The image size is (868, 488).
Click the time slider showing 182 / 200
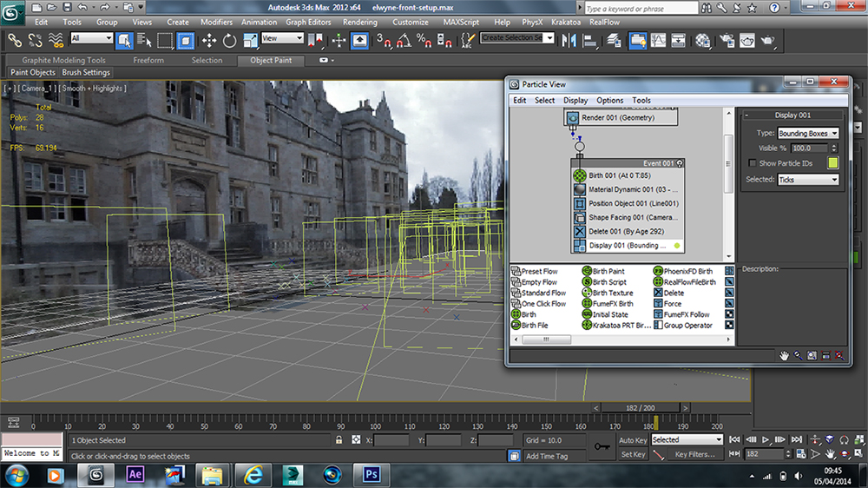coord(641,408)
